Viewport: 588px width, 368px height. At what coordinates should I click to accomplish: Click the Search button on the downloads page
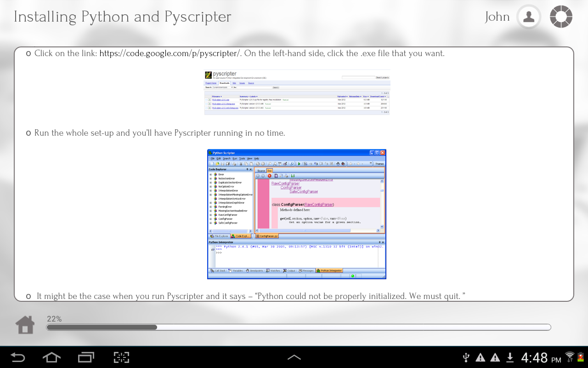[x=276, y=87]
